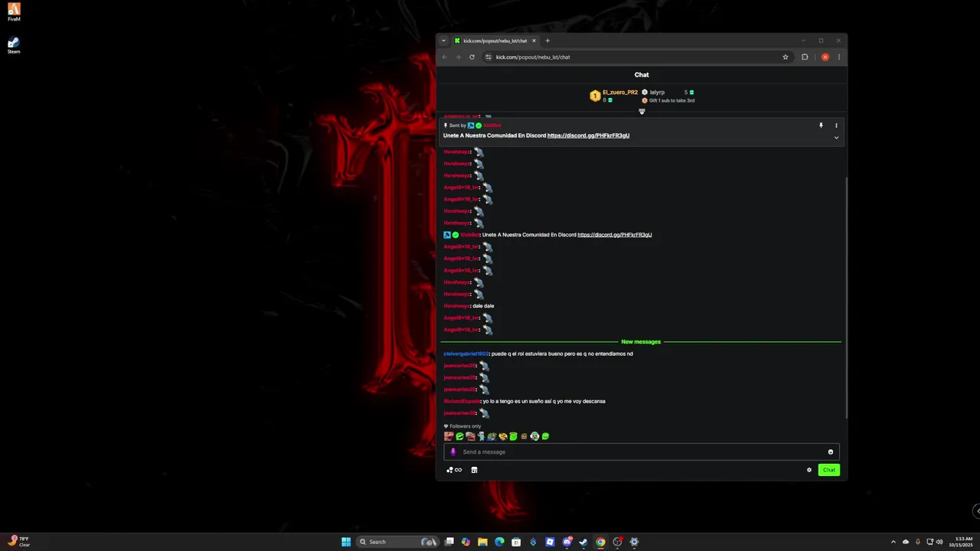Image resolution: width=980 pixels, height=551 pixels.
Task: Insert the fifth quick-row emote
Action: pos(492,436)
